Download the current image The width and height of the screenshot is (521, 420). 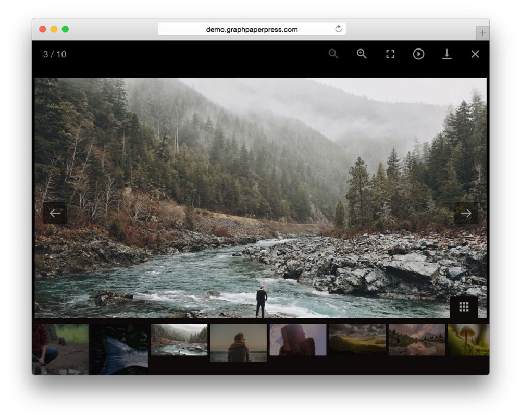(446, 54)
